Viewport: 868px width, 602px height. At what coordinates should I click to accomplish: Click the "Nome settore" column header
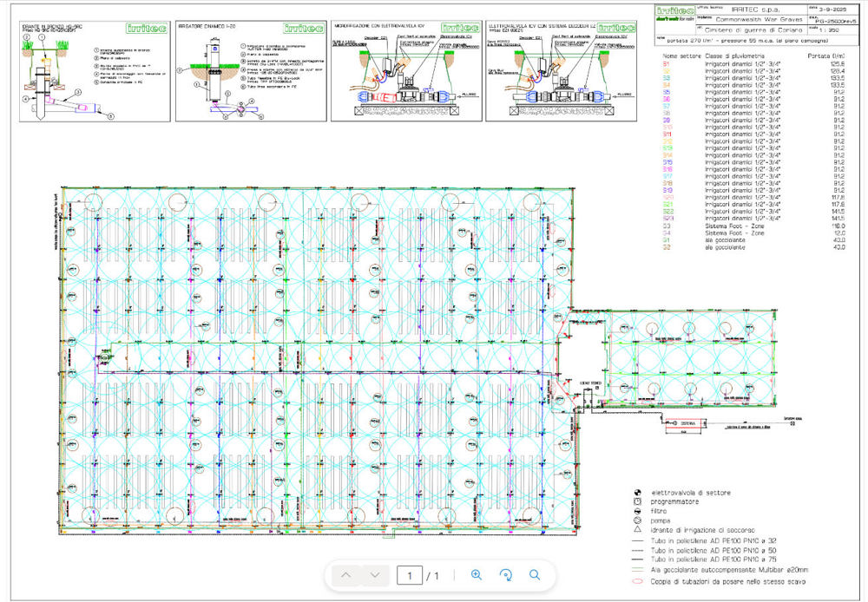coord(682,56)
